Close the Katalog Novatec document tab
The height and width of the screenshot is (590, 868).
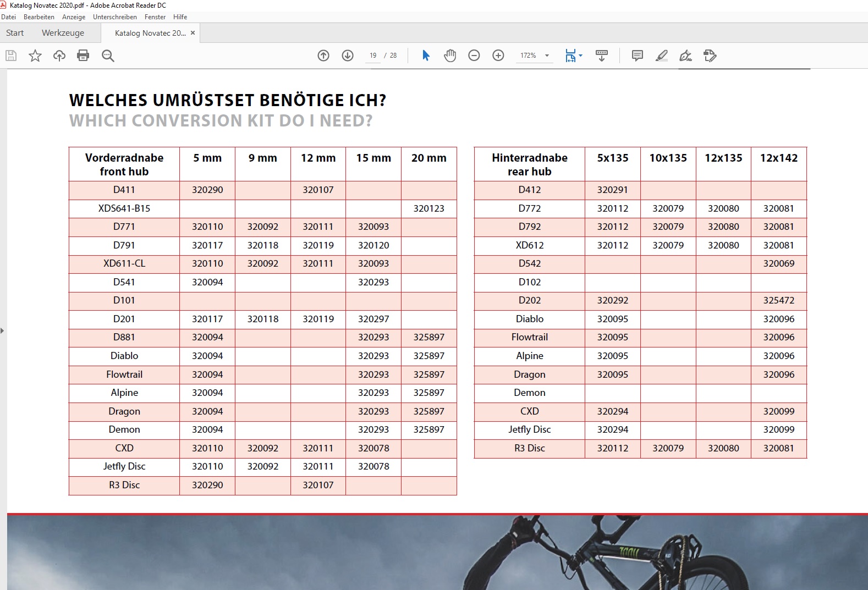coord(193,33)
